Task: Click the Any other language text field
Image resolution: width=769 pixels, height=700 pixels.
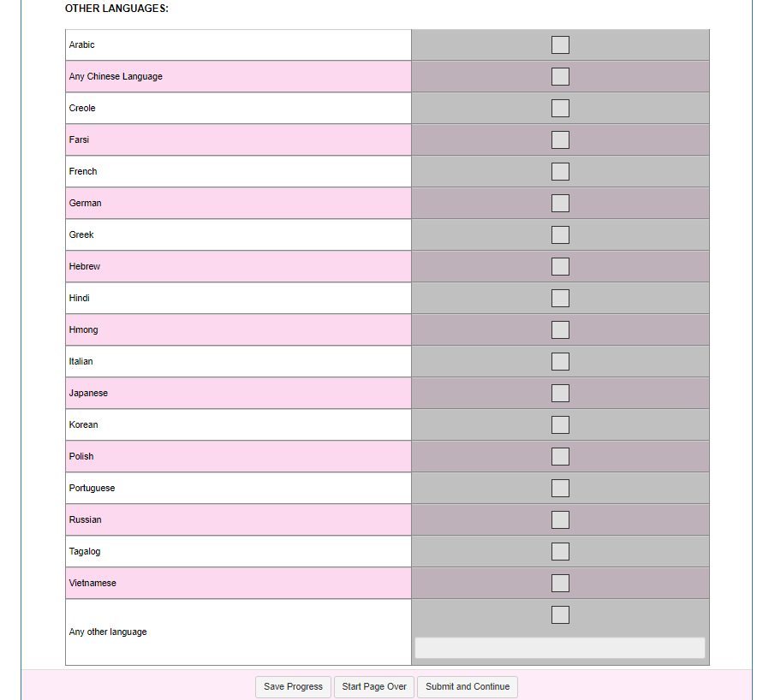Action: coord(559,648)
